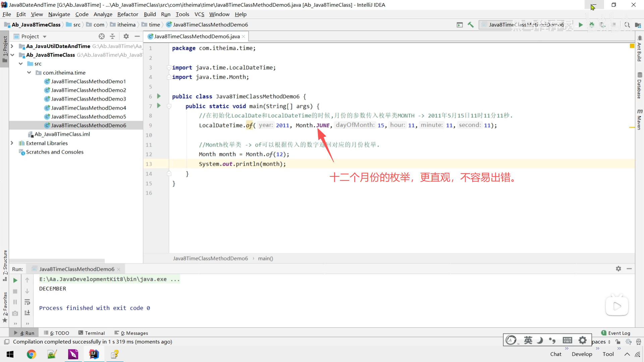Click the locate-file crosshair icon in Project panel
This screenshot has height=362, width=644.
tap(102, 36)
